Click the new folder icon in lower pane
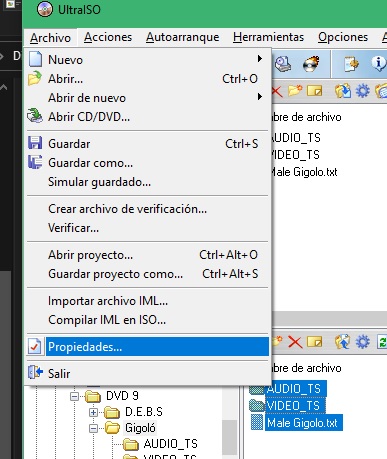Viewport: 387px width, 459px height. pyautogui.click(x=277, y=341)
